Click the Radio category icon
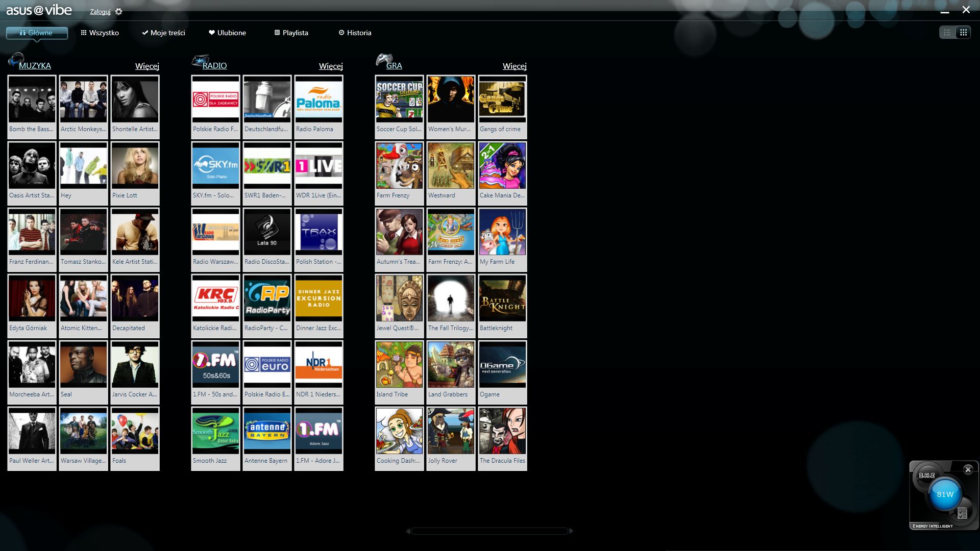Image resolution: width=980 pixels, height=551 pixels. (x=200, y=61)
